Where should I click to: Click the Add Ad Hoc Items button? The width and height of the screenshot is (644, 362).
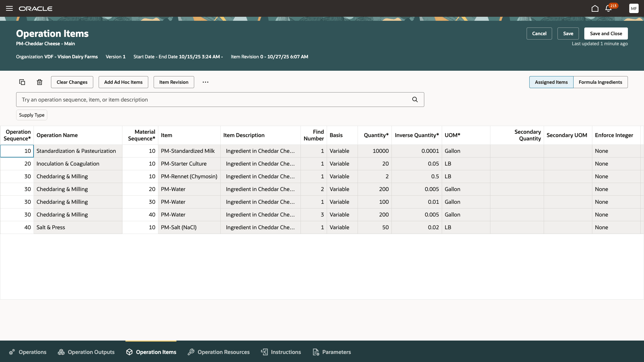coord(123,82)
